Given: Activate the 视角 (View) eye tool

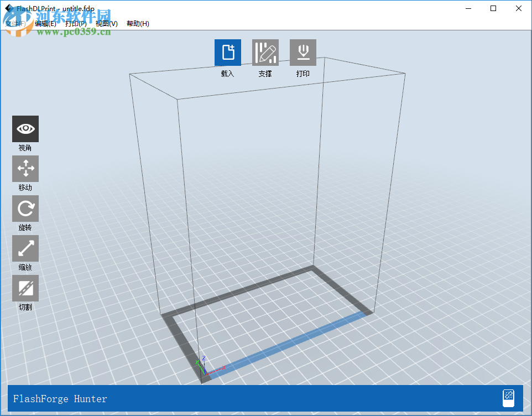Looking at the screenshot, I should coord(25,128).
